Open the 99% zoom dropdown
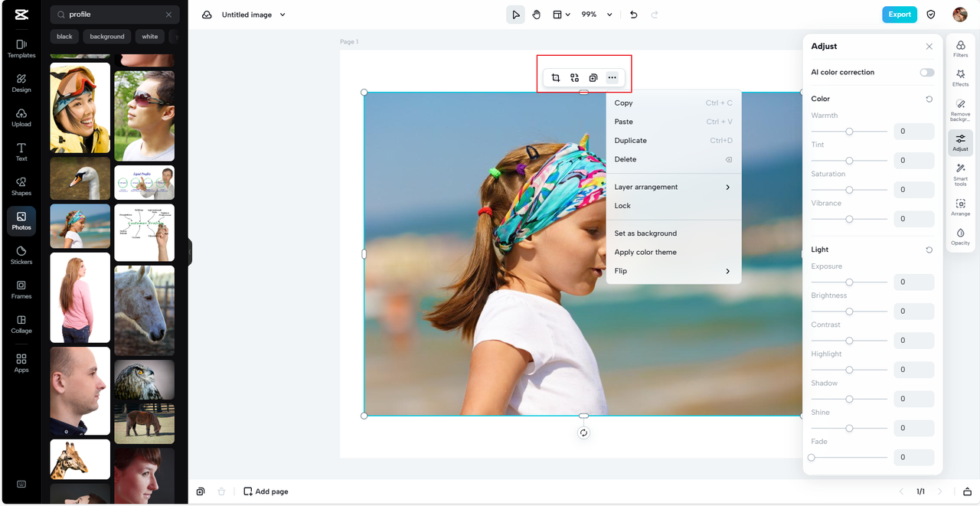 coord(596,15)
